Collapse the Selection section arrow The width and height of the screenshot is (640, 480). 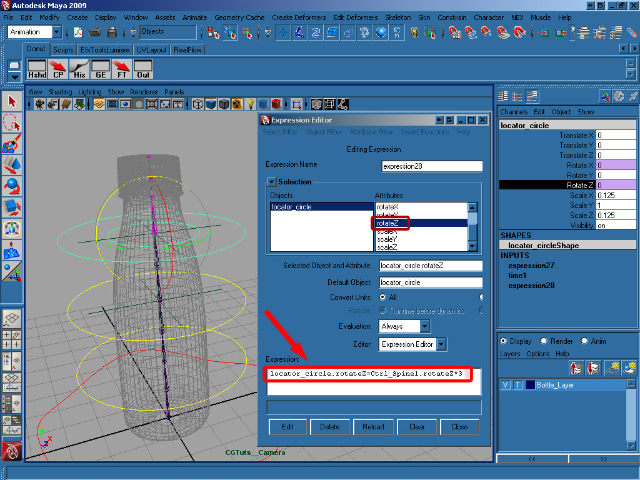270,181
